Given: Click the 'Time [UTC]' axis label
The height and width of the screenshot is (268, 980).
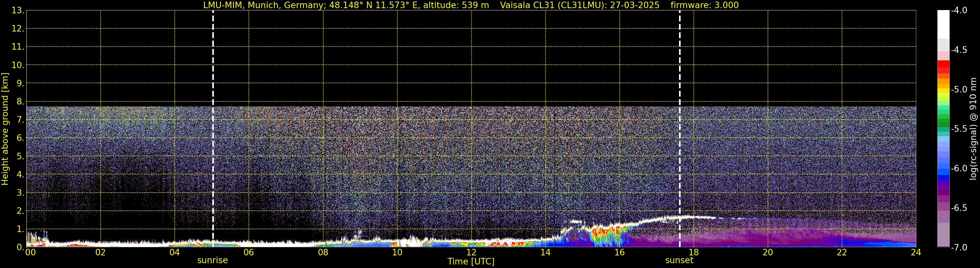Looking at the screenshot, I should coord(471,262).
